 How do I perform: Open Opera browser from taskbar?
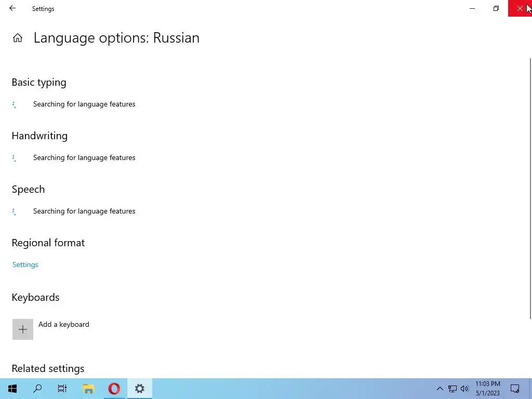[114, 389]
